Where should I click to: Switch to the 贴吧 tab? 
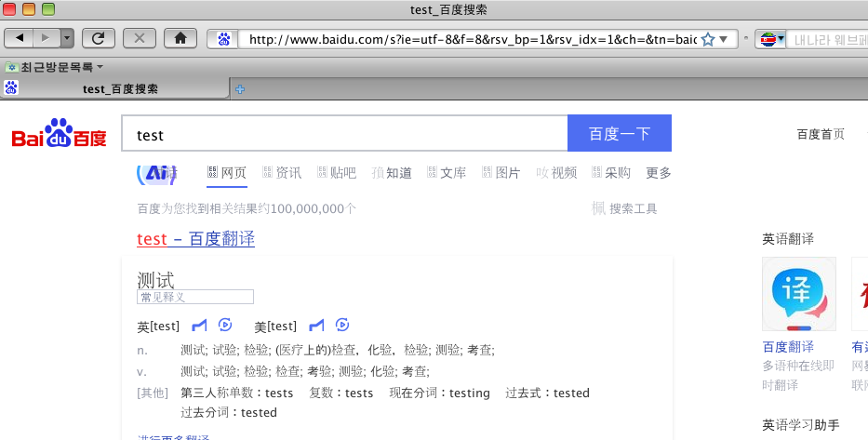click(x=337, y=173)
